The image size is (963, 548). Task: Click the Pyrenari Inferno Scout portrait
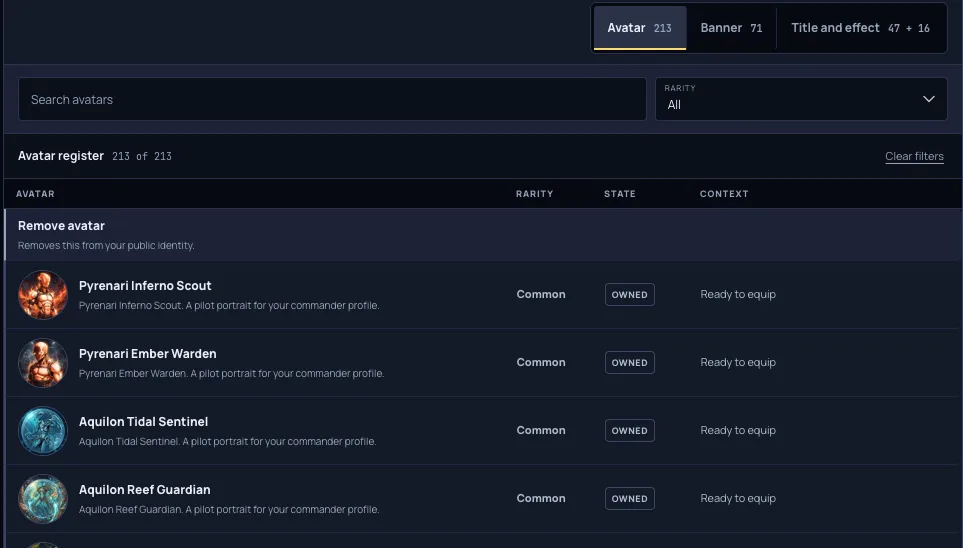click(43, 295)
